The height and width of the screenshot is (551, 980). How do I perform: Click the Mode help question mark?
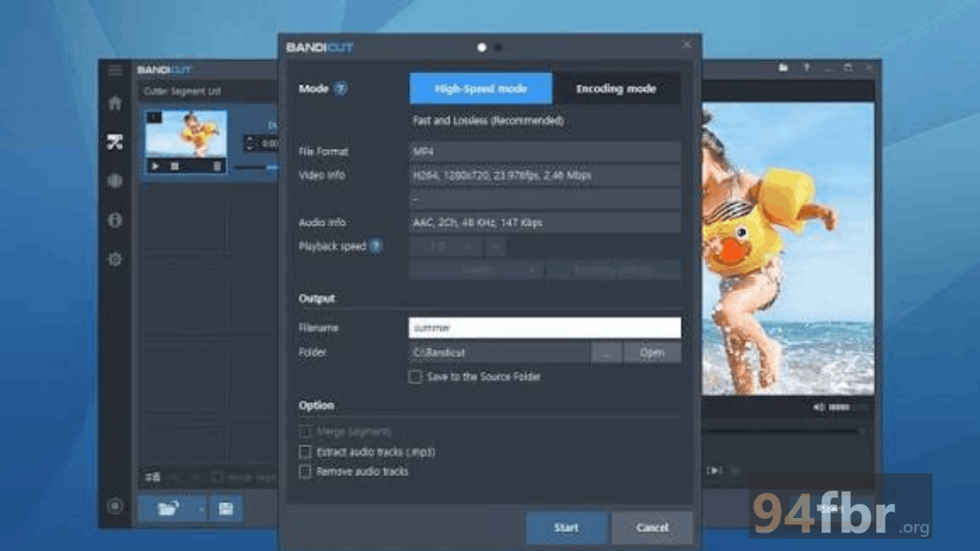pos(341,89)
